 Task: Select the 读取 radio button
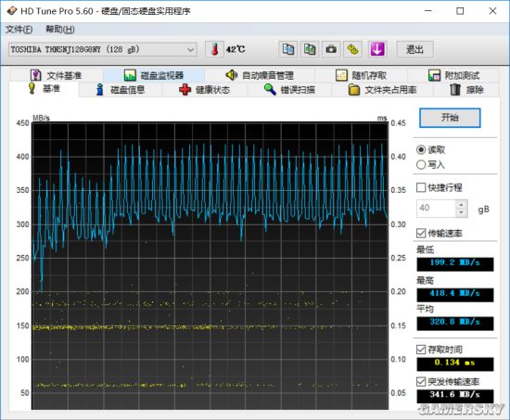point(421,149)
